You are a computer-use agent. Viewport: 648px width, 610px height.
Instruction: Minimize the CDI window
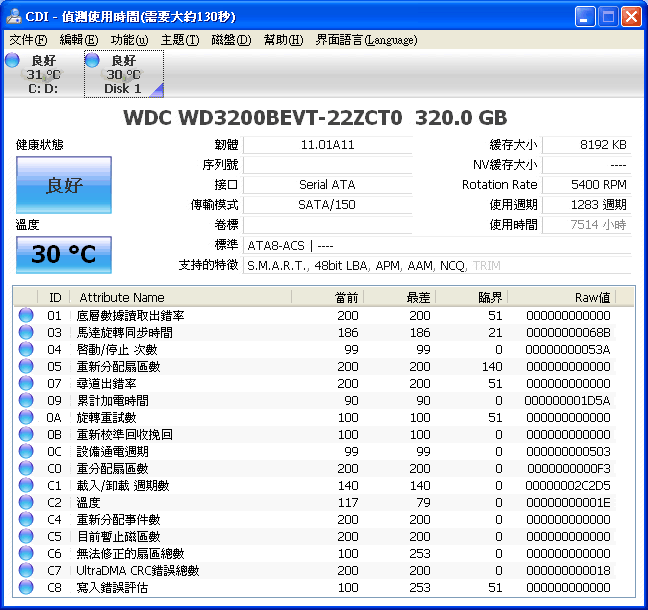[x=584, y=17]
